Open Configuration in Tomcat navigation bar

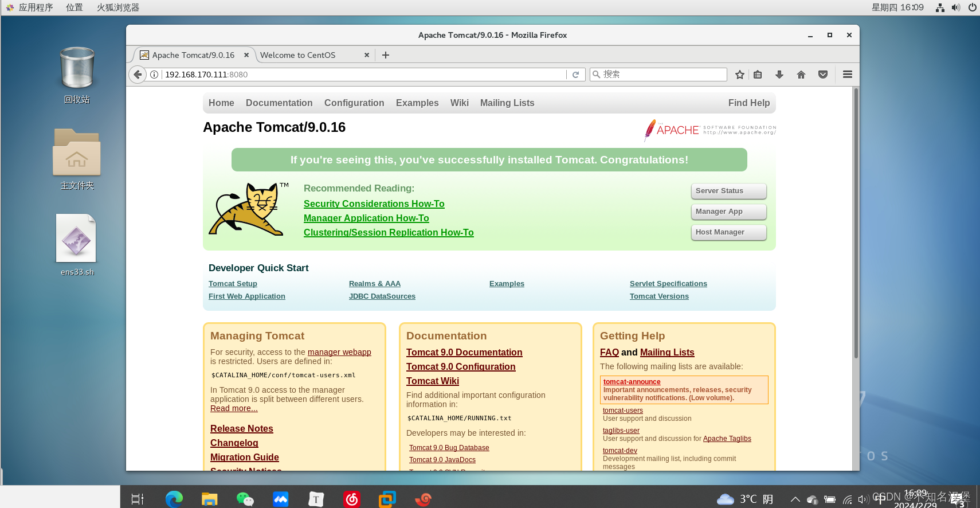[x=354, y=103]
